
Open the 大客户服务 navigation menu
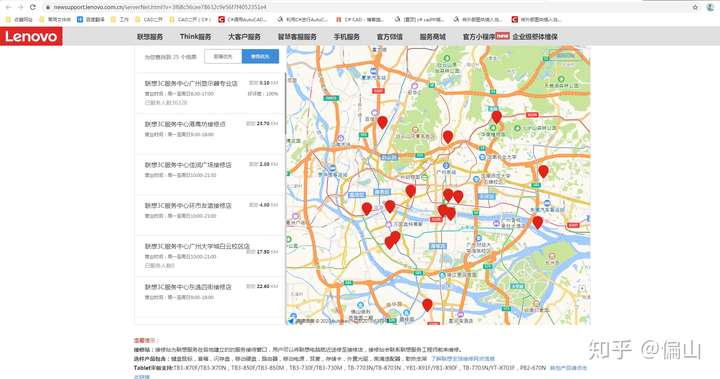[x=244, y=37]
